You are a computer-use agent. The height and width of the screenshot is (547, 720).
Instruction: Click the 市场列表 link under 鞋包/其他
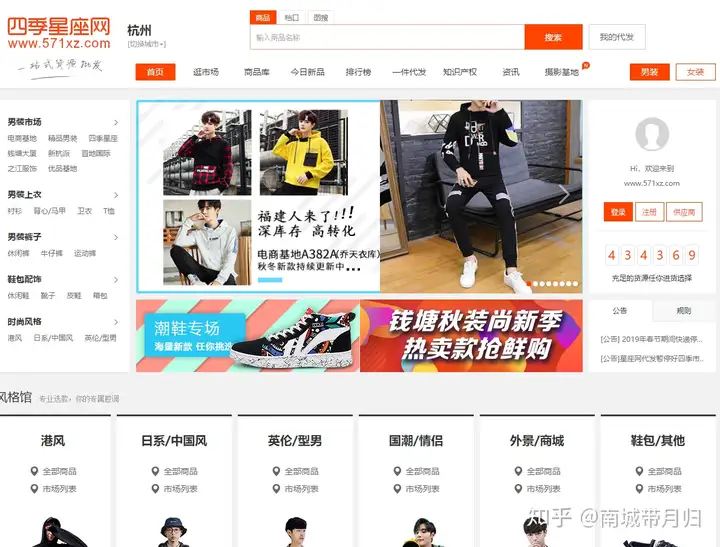click(x=664, y=489)
